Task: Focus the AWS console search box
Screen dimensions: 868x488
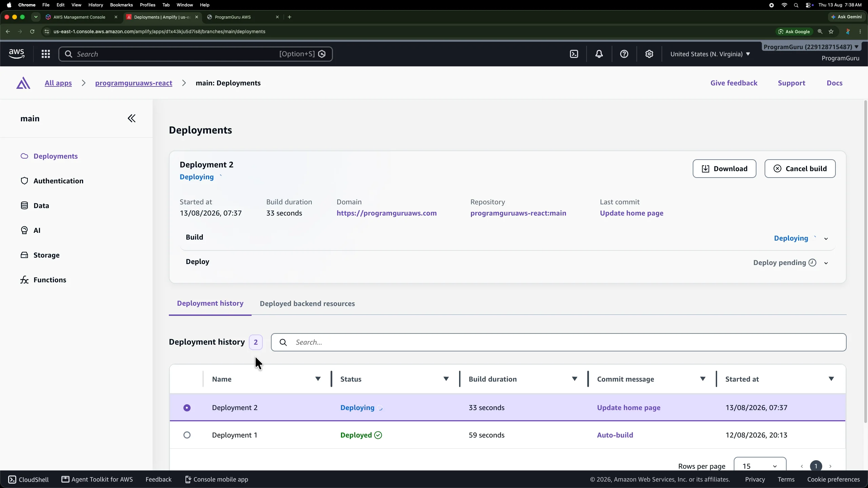Action: tap(195, 54)
